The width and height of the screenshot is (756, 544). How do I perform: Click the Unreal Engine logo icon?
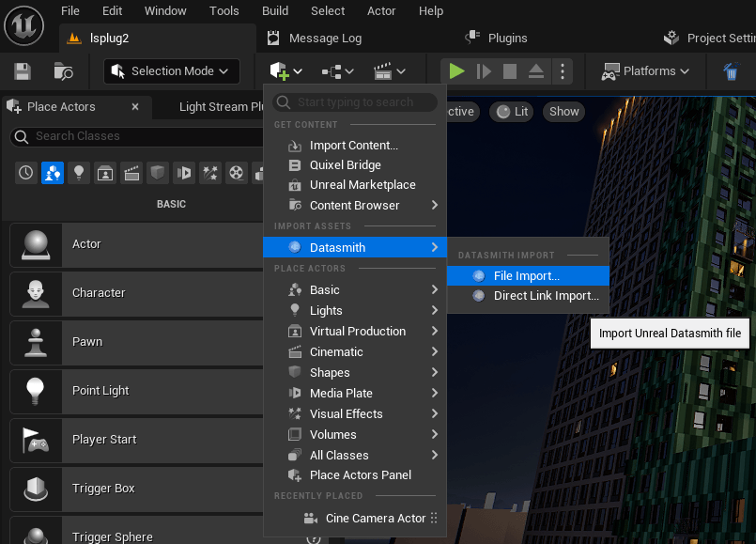coord(24,25)
